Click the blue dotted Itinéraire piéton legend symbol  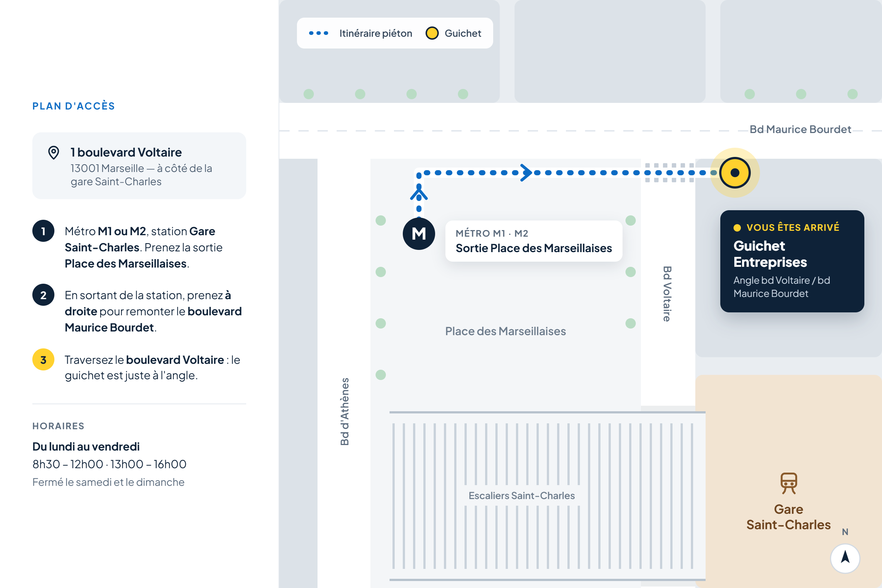pyautogui.click(x=318, y=33)
